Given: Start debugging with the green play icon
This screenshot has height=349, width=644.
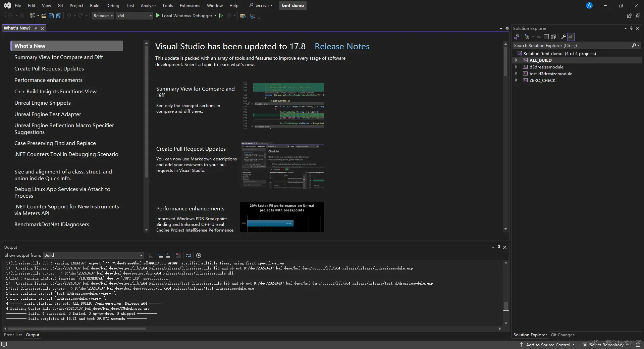Looking at the screenshot, I should 158,15.
